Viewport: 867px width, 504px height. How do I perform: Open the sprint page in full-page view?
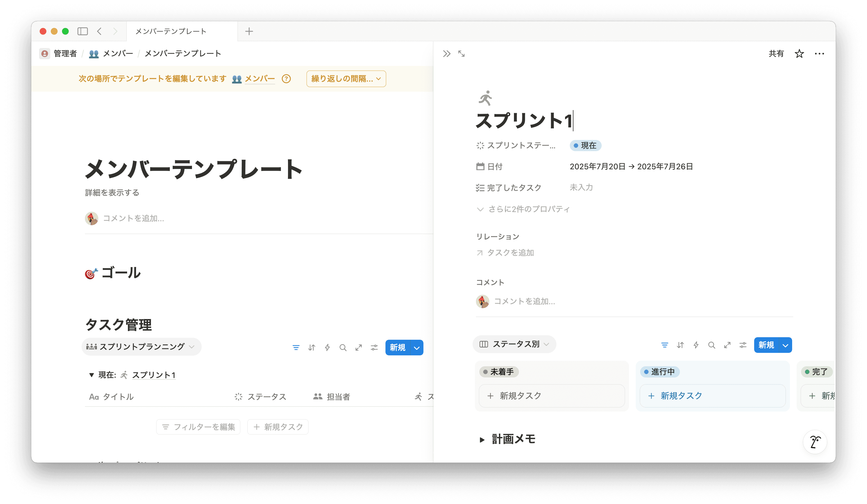(461, 54)
